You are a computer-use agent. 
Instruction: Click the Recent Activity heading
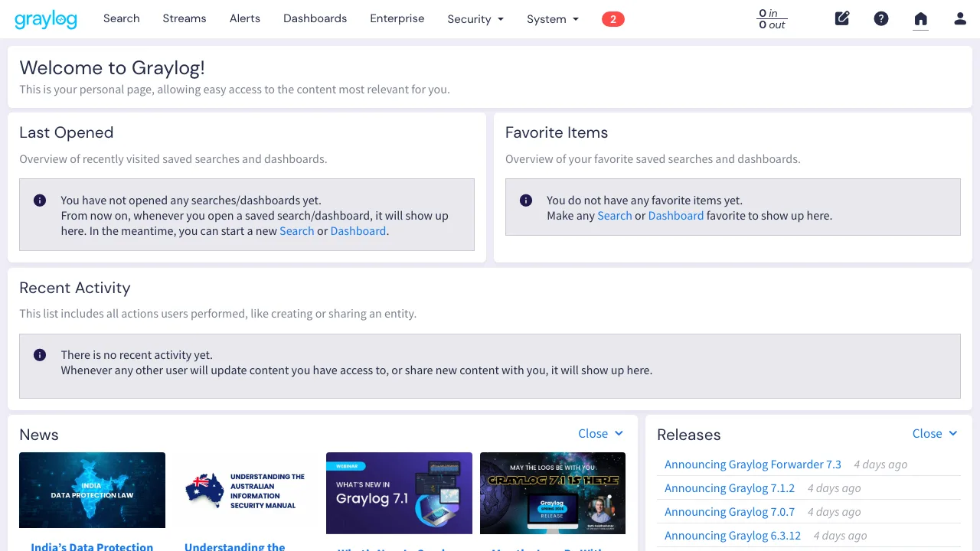[x=75, y=288]
